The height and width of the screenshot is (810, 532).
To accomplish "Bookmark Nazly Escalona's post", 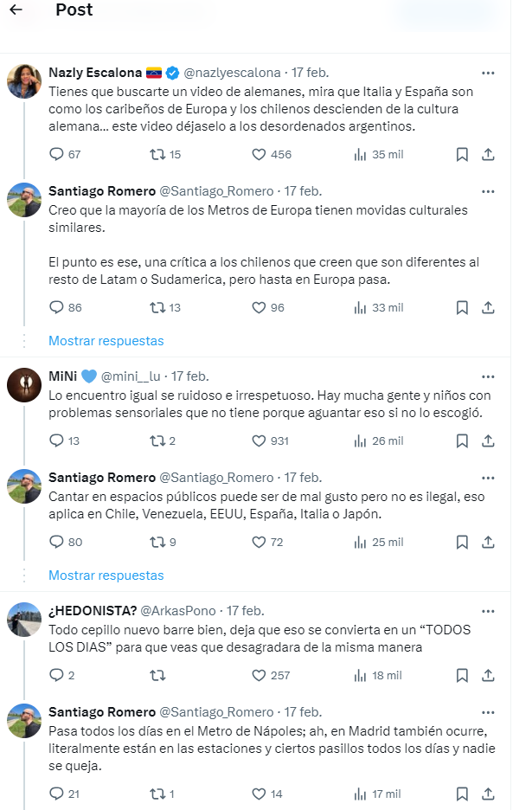I will [x=462, y=155].
